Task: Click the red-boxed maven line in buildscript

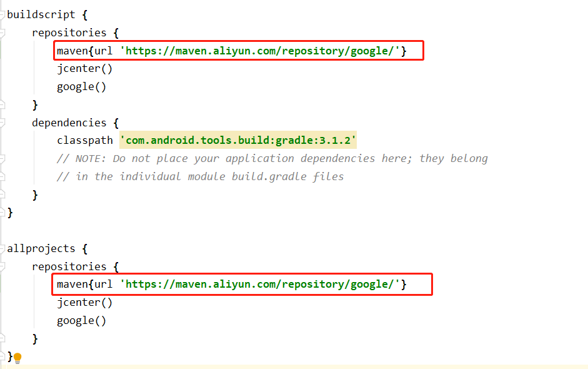Action: click(237, 51)
